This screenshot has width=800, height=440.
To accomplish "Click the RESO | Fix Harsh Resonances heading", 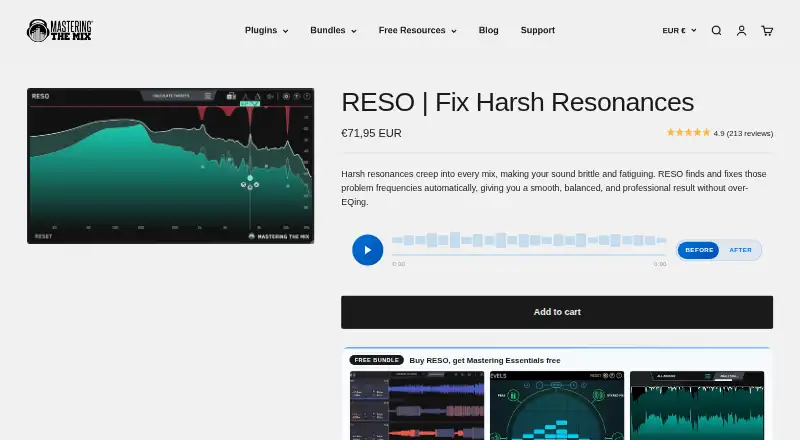I will pyautogui.click(x=517, y=102).
